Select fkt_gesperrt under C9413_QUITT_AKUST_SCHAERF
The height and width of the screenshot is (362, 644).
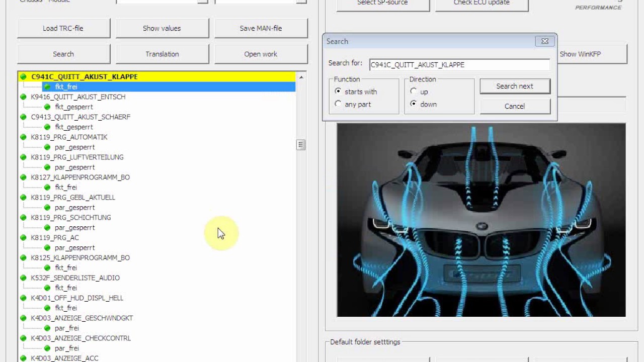(74, 127)
